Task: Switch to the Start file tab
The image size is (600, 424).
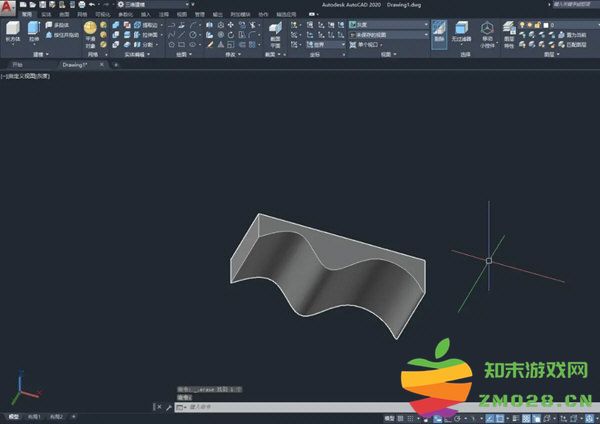Action: (17, 65)
